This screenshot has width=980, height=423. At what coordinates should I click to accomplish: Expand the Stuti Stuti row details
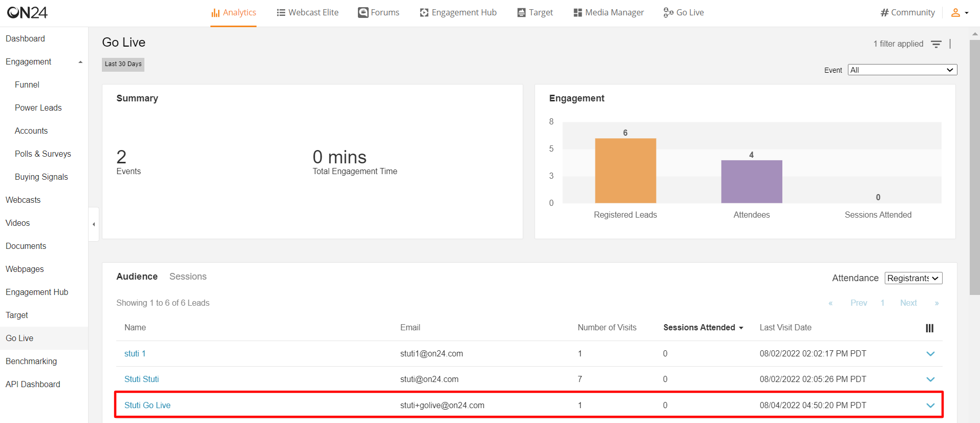point(930,379)
